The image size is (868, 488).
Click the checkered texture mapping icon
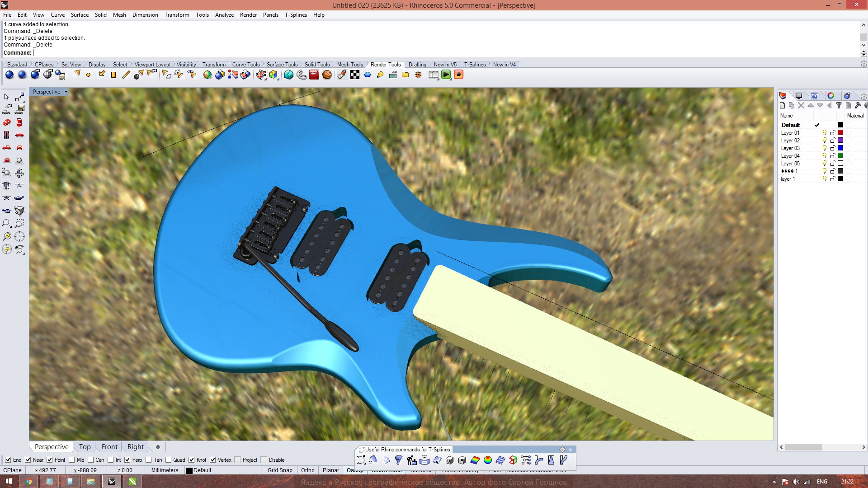coord(355,75)
